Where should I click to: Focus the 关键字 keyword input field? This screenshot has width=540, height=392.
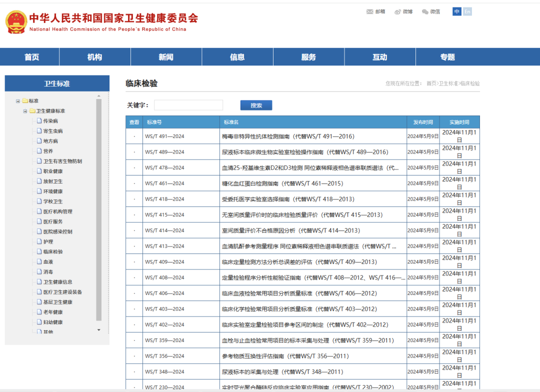click(x=188, y=105)
